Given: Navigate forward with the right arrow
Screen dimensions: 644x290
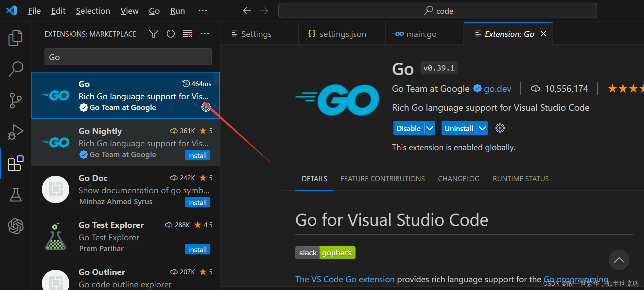Looking at the screenshot, I should click(264, 11).
